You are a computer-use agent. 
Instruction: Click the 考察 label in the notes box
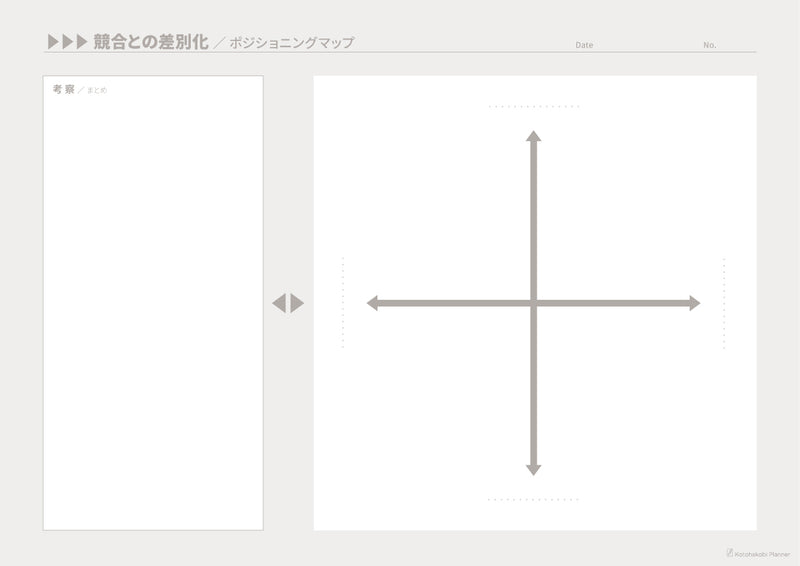[64, 89]
